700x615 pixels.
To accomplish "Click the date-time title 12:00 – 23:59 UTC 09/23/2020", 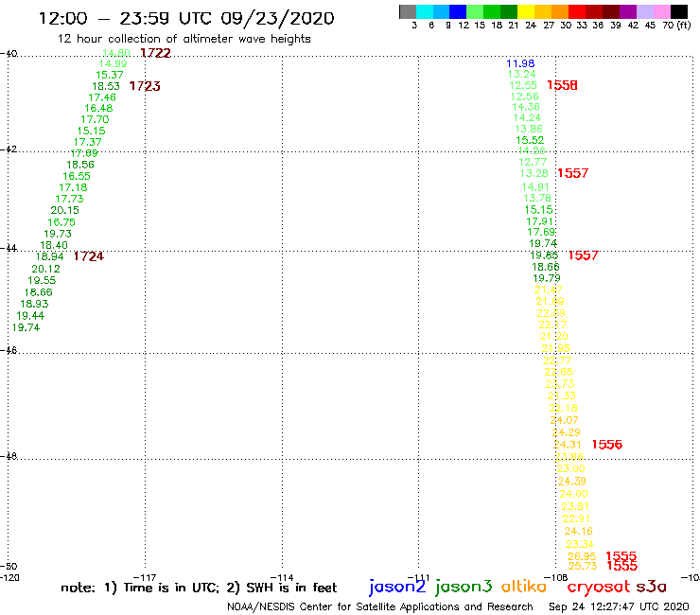I will pos(186,18).
